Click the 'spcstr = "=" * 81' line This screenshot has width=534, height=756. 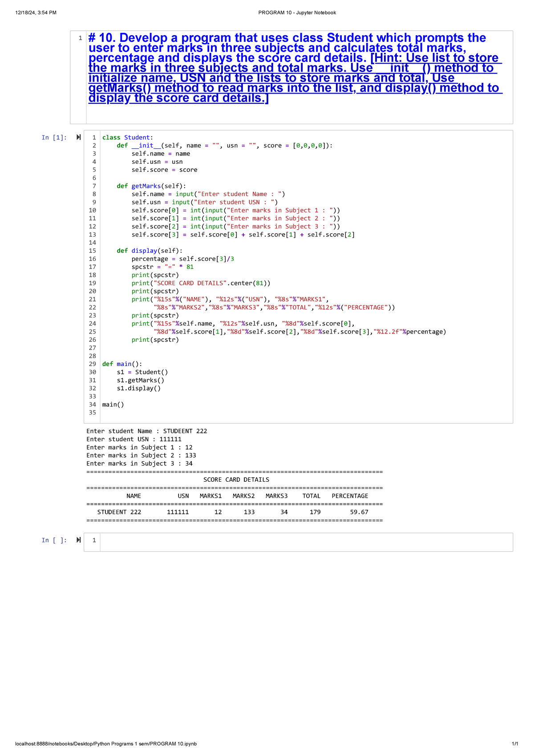[x=162, y=267]
